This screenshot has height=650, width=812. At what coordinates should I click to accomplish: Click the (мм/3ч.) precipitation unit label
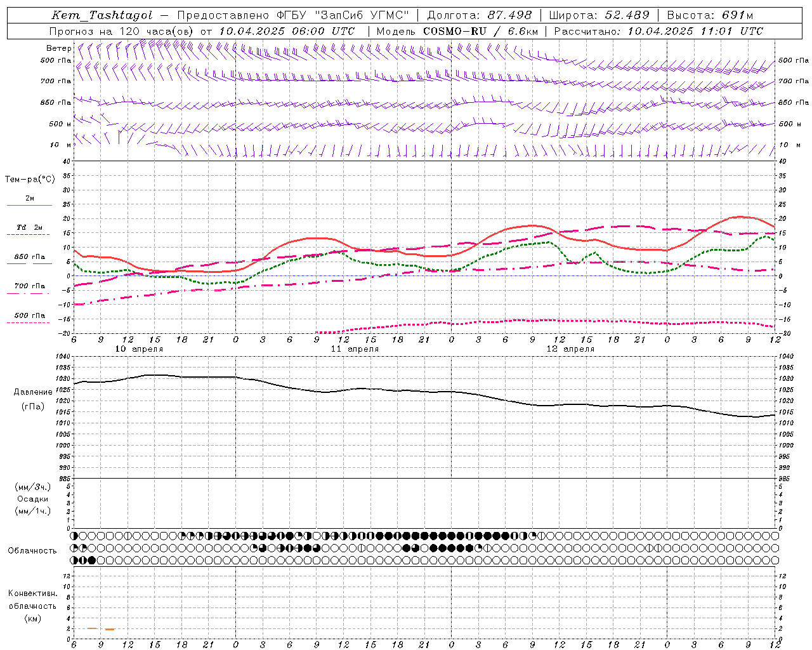33,487
